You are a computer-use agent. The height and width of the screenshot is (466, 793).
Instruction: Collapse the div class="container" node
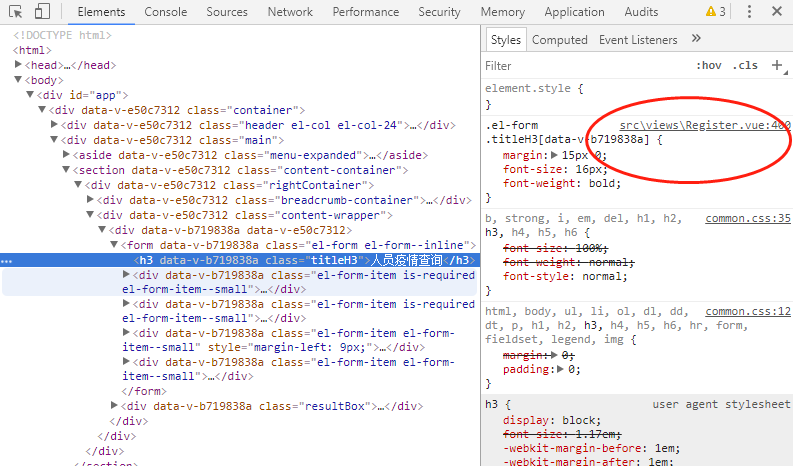42,109
